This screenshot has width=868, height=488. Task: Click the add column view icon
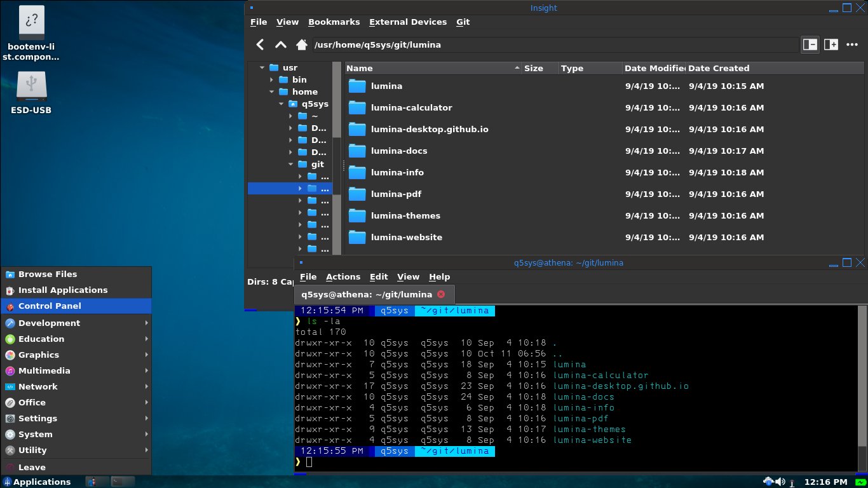831,44
